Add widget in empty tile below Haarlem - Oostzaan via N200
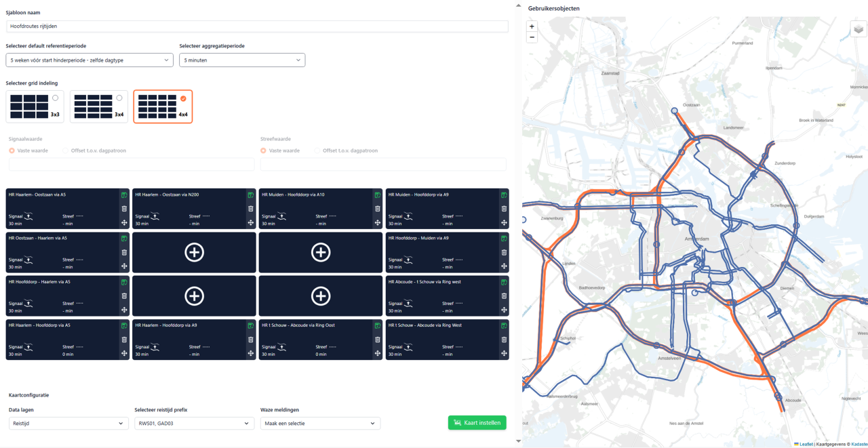The height and width of the screenshot is (448, 868). point(194,252)
